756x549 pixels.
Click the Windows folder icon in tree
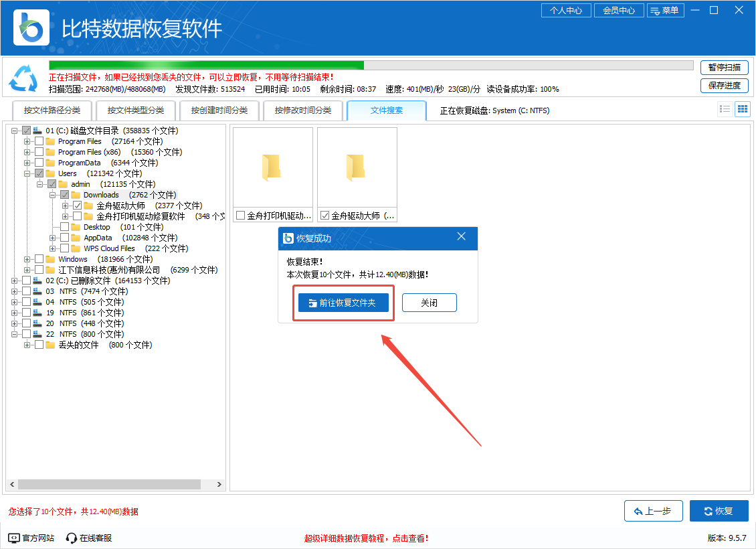click(50, 259)
